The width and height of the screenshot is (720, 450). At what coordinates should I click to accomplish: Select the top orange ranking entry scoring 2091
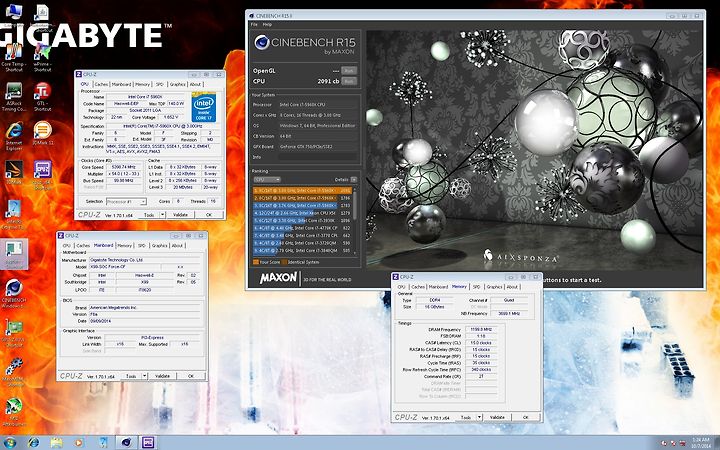pos(302,190)
